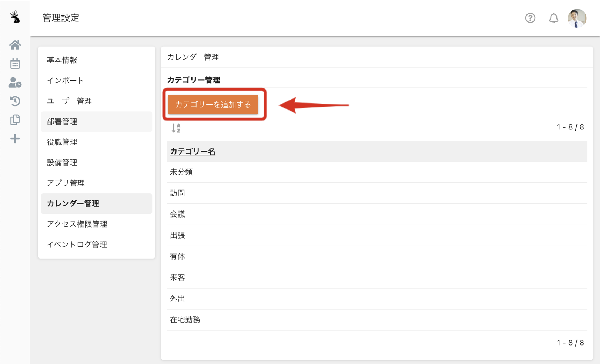Open 部署管理 menu item
Image resolution: width=602 pixels, height=364 pixels.
(x=62, y=122)
